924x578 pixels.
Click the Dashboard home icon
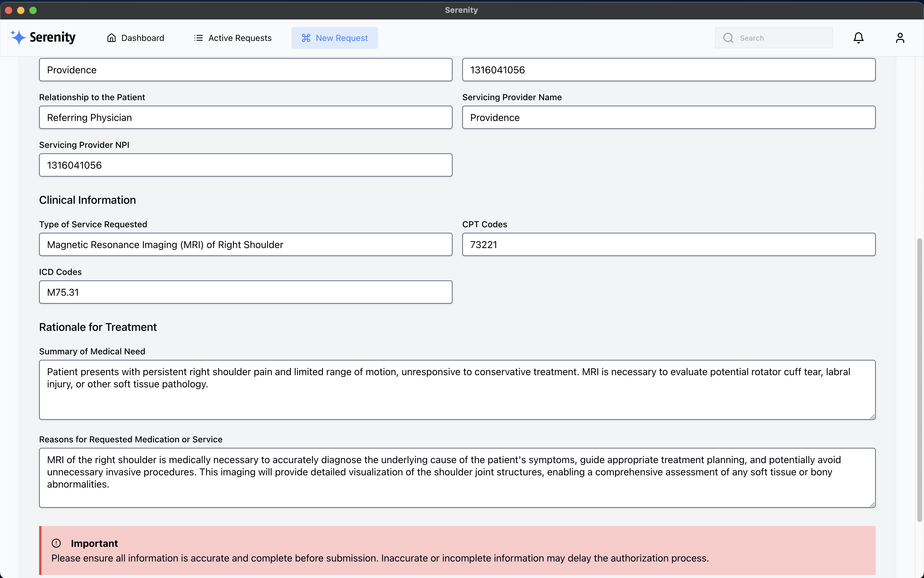point(111,38)
